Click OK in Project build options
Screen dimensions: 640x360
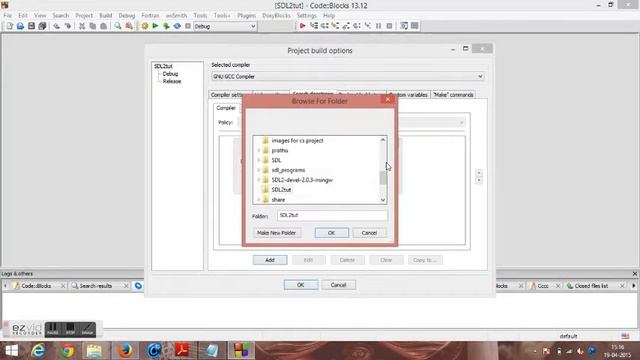pos(301,285)
